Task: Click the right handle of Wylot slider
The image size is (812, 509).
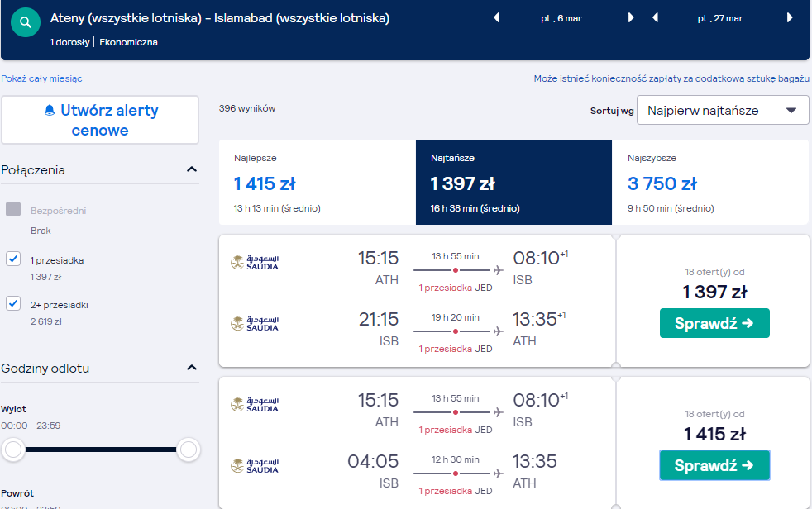Action: 188,450
